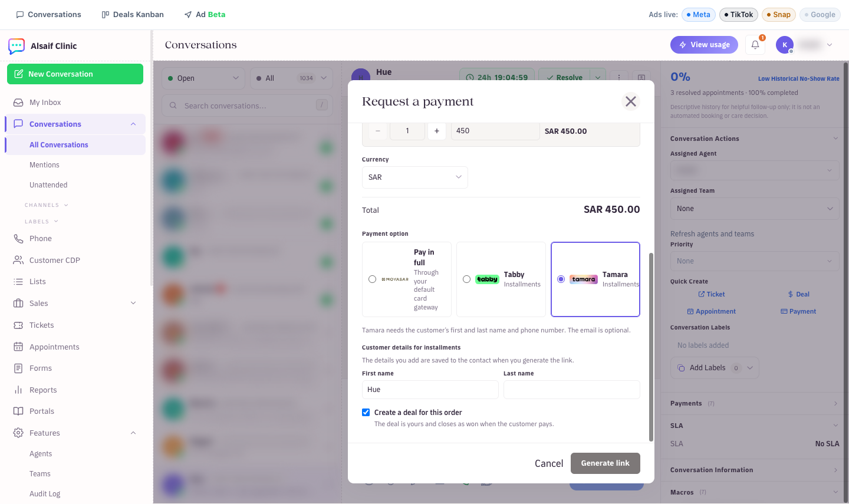The width and height of the screenshot is (849, 504).
Task: Switch to the Deals Kanban tab
Action: [x=133, y=15]
